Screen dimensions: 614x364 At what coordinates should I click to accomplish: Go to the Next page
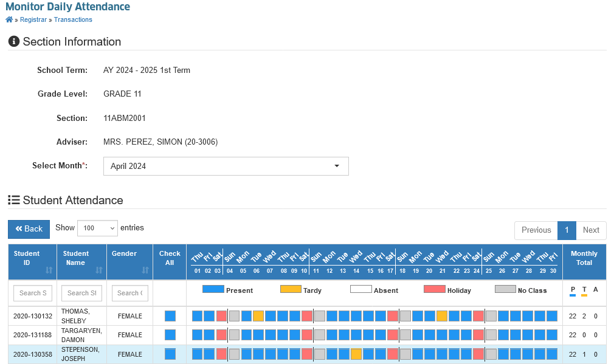(x=591, y=230)
